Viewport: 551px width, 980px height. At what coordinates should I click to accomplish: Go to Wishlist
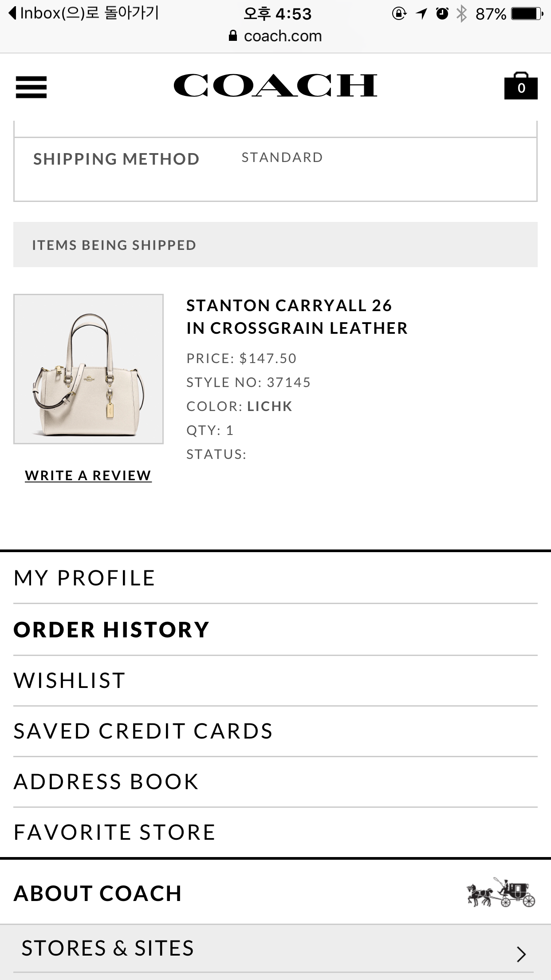(70, 680)
